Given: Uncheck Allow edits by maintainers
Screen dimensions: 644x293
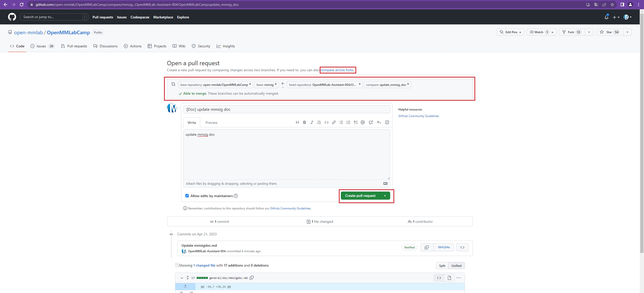Looking at the screenshot, I should (x=187, y=196).
